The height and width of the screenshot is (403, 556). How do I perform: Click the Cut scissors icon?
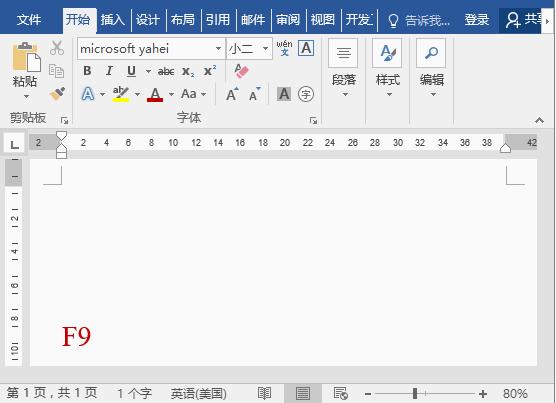(57, 48)
